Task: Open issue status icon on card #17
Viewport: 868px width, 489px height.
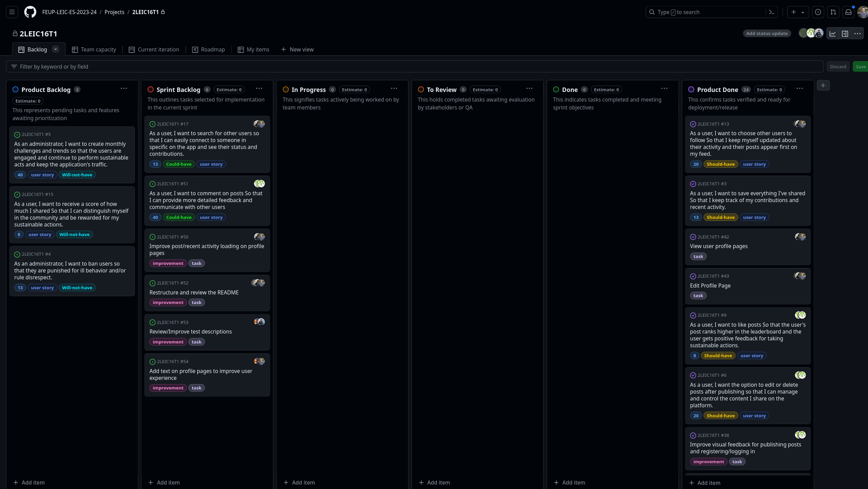Action: 152,124
